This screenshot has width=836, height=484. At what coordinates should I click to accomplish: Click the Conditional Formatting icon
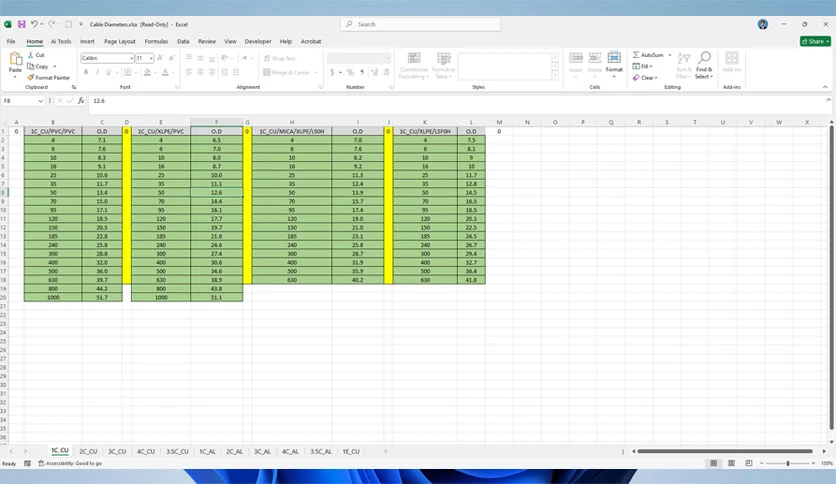pos(414,58)
